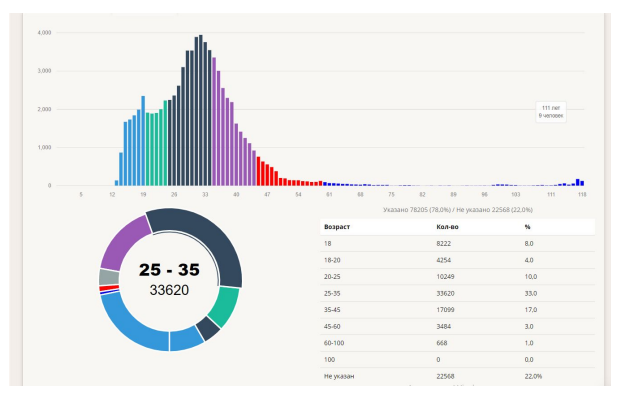Select the 35-45 age row label
623x405 pixels.
point(332,310)
